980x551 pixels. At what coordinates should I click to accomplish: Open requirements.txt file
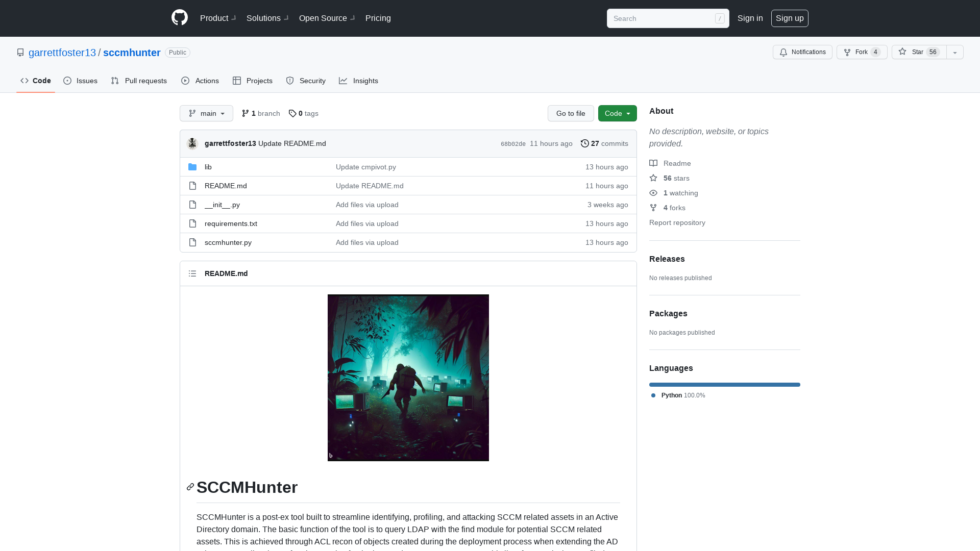[x=231, y=223]
